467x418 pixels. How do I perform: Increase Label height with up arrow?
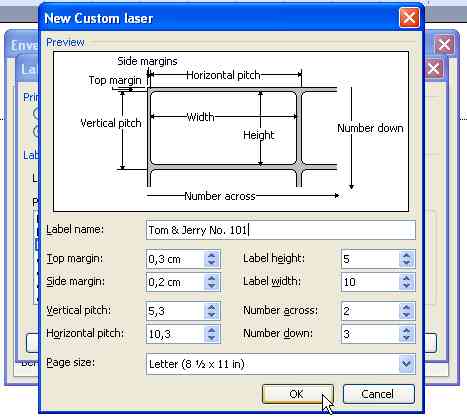click(407, 255)
